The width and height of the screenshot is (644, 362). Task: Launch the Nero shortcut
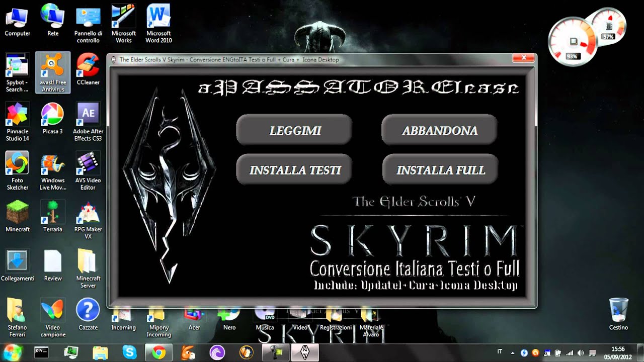[229, 320]
